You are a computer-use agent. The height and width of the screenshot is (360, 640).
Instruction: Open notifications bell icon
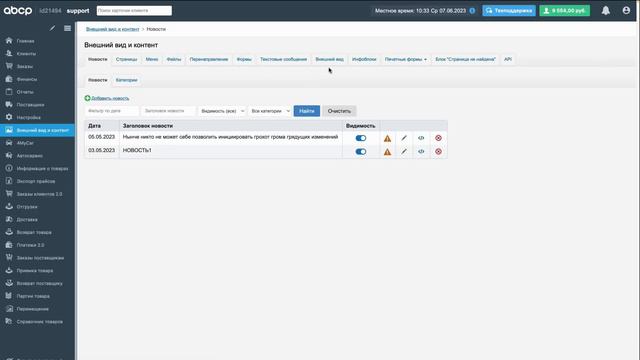coord(606,11)
